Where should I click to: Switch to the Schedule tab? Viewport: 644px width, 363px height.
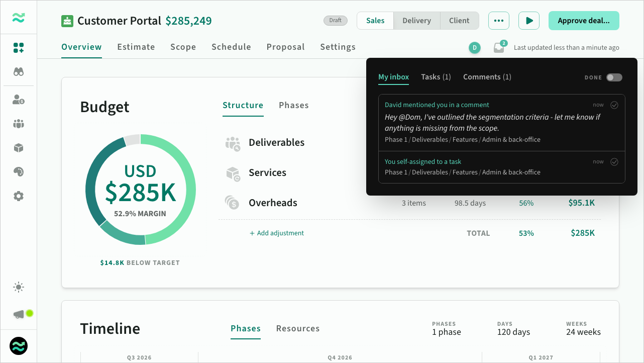pos(231,47)
